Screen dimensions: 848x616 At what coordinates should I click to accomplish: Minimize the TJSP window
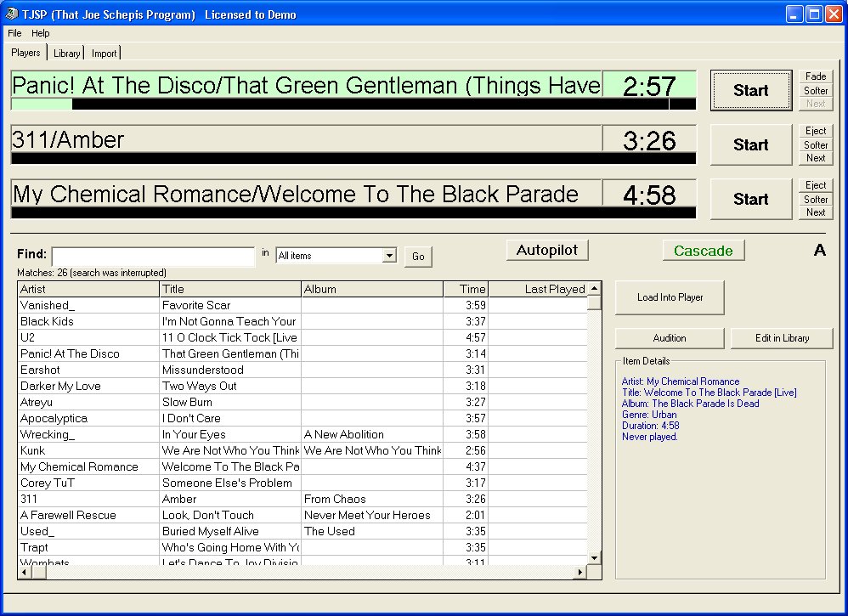click(794, 14)
